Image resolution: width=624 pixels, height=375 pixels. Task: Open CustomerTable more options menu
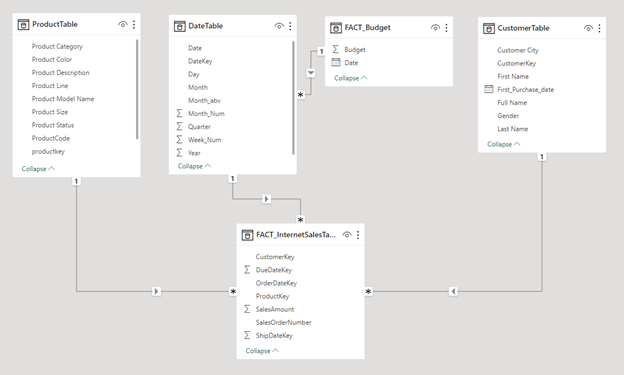599,28
